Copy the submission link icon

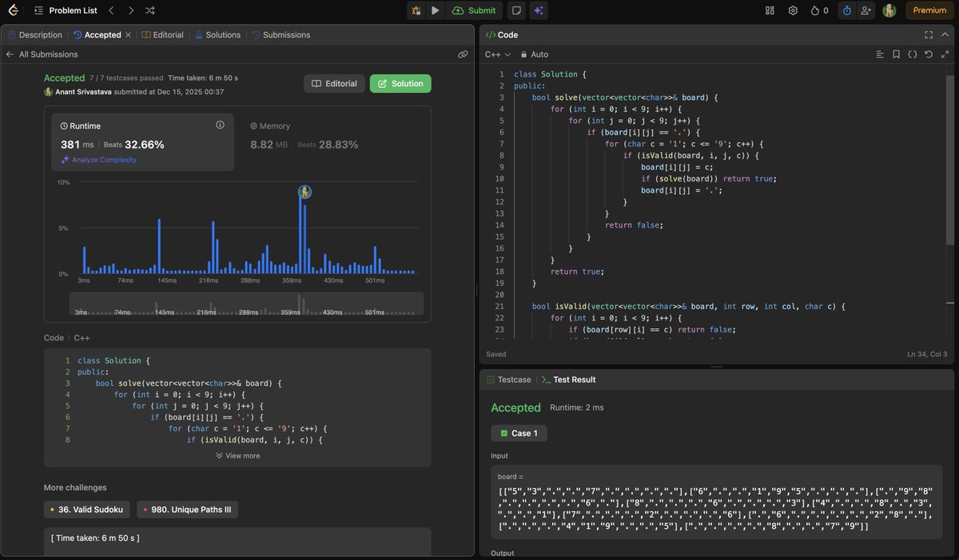pyautogui.click(x=463, y=54)
